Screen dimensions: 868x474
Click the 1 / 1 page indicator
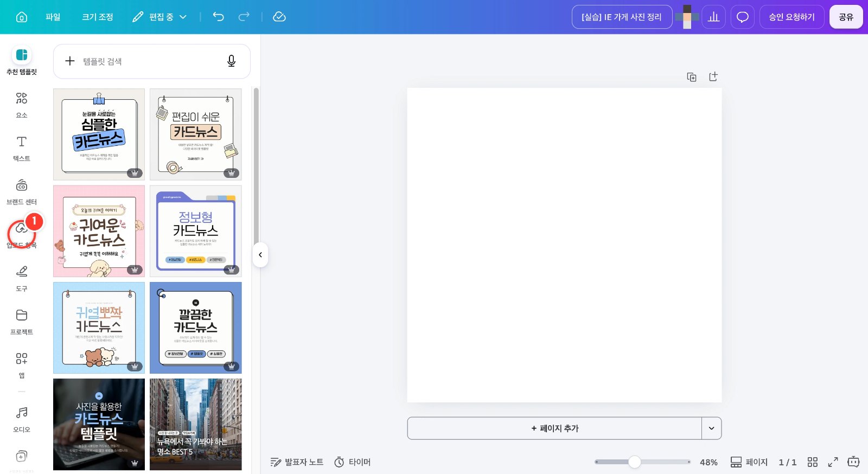click(x=787, y=462)
